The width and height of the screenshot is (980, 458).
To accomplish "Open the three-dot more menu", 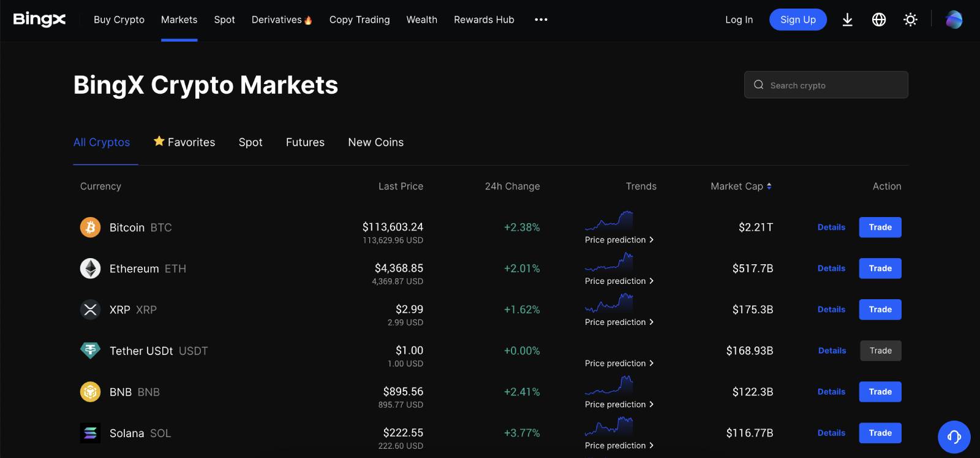I will [541, 20].
